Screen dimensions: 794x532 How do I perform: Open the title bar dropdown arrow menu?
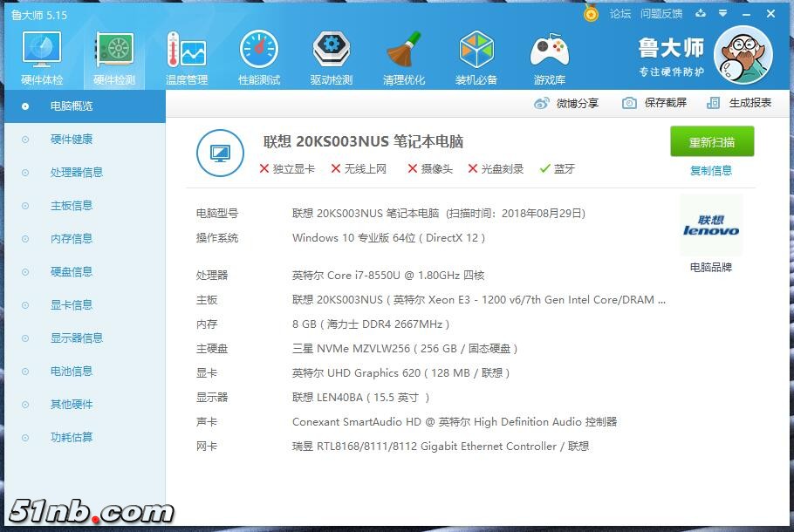click(721, 14)
